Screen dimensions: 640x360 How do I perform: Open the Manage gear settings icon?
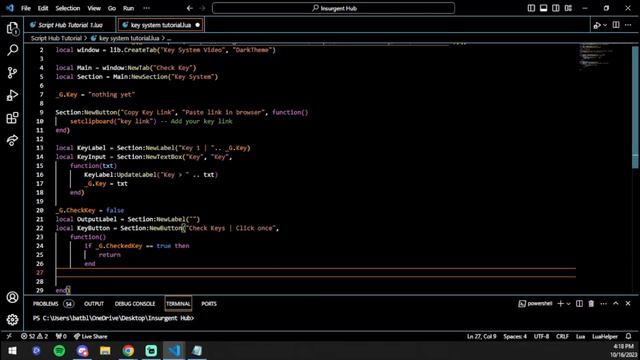12,320
